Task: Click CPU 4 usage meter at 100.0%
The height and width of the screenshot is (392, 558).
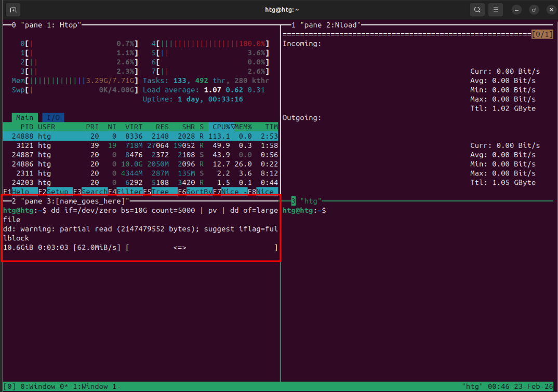Action: [x=210, y=44]
